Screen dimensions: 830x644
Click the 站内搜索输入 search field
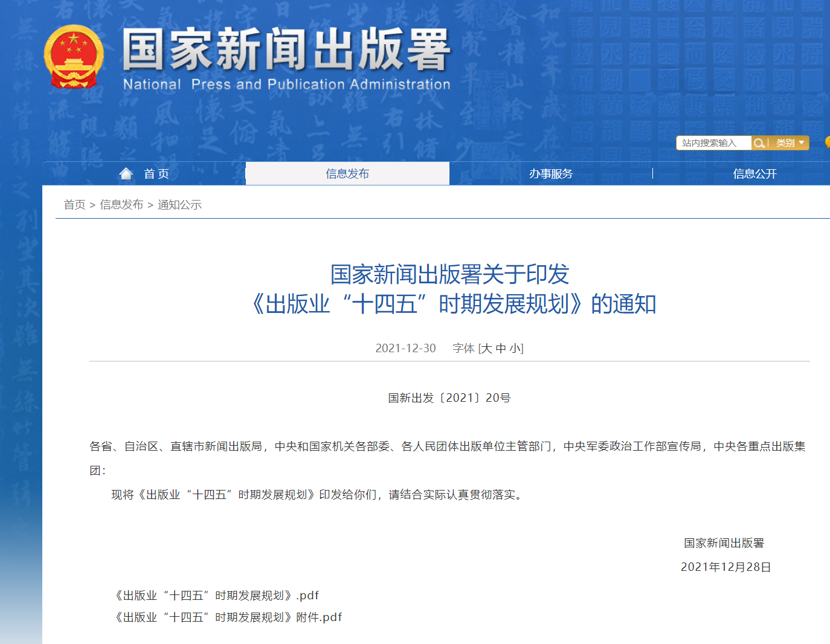click(713, 143)
